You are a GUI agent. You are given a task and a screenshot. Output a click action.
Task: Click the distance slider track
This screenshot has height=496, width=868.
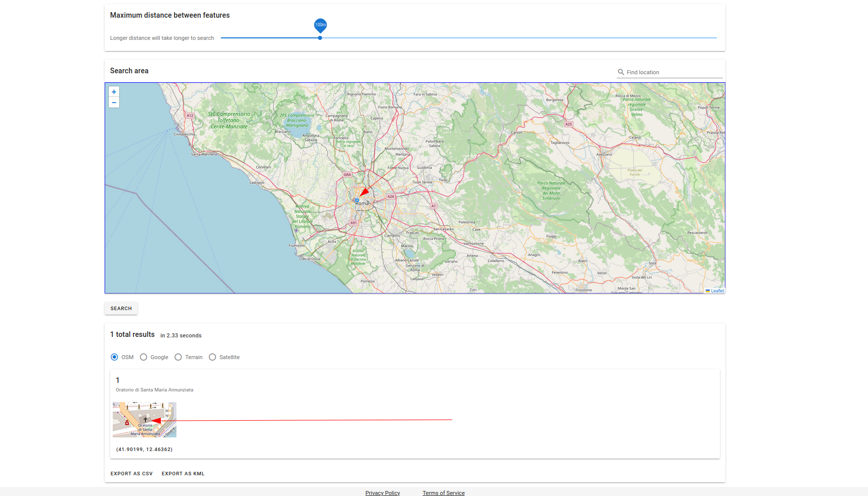pyautogui.click(x=469, y=38)
